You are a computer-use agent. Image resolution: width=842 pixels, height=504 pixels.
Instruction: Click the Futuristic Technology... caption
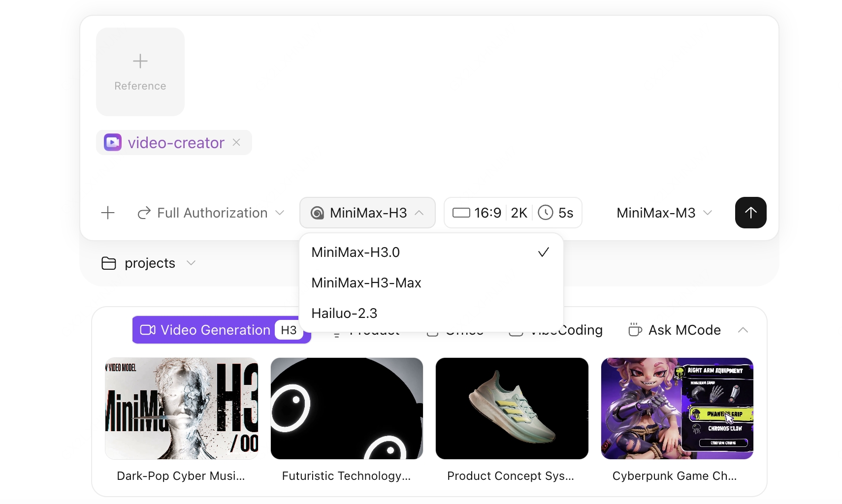[x=346, y=476]
